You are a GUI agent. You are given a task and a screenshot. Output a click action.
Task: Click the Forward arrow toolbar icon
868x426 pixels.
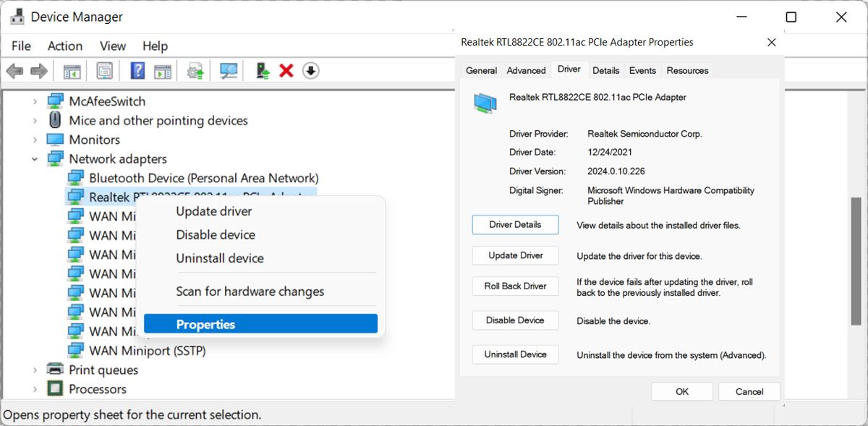(x=38, y=71)
